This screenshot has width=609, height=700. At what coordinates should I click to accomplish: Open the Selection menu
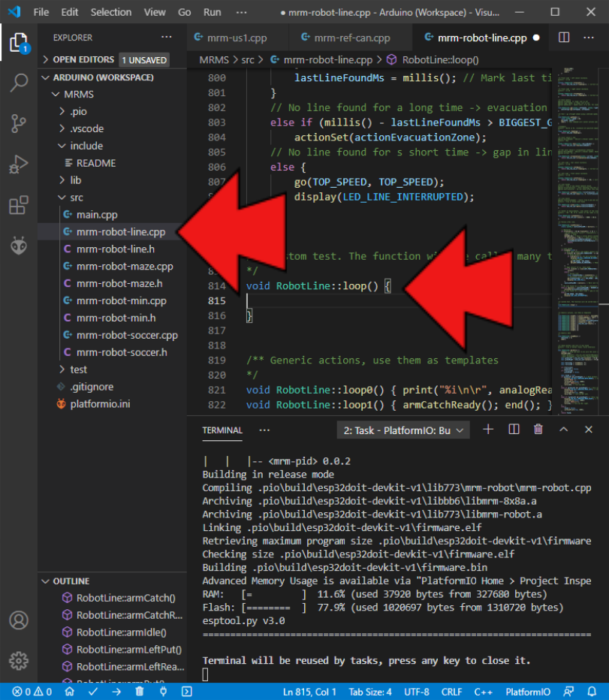point(111,12)
